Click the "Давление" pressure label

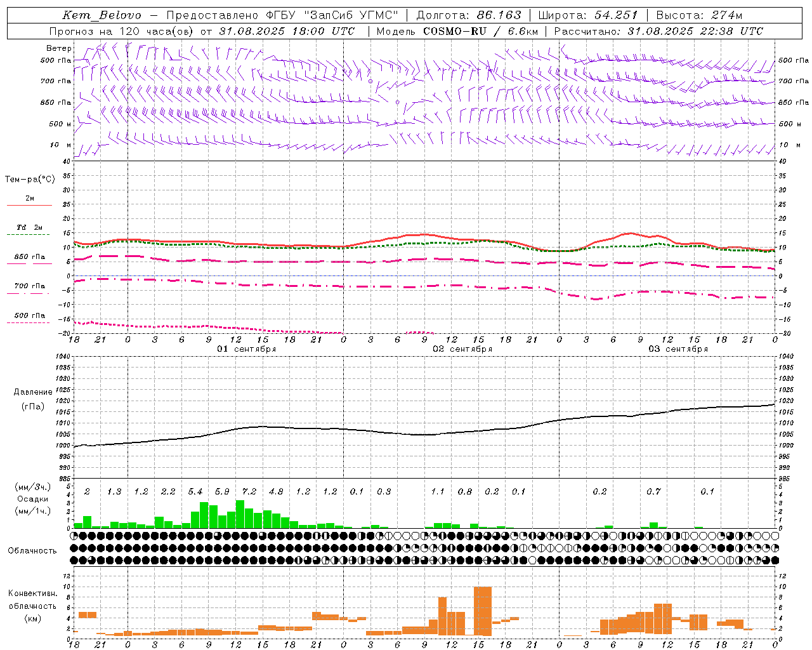pos(33,392)
